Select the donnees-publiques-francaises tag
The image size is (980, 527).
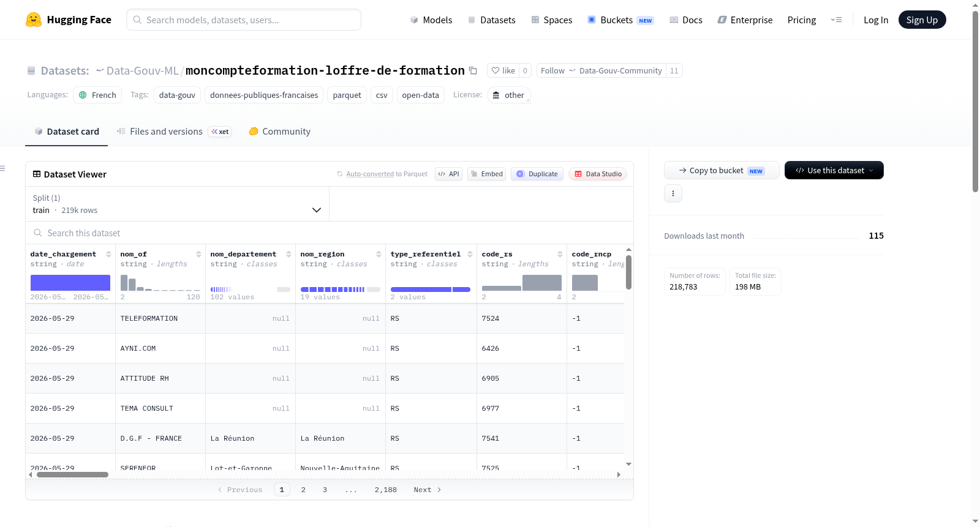click(x=264, y=95)
